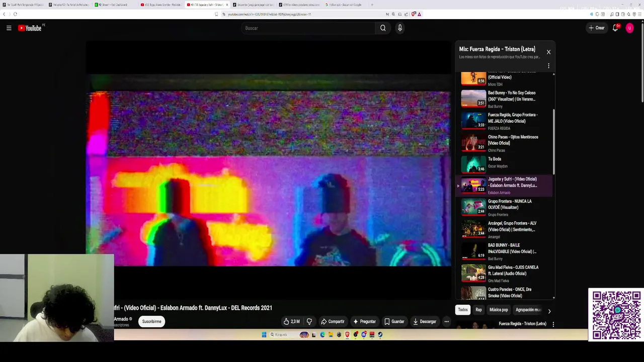Open Fuerza Regida - Triston (Letra) suggestion
644x362 pixels.
coord(522,324)
